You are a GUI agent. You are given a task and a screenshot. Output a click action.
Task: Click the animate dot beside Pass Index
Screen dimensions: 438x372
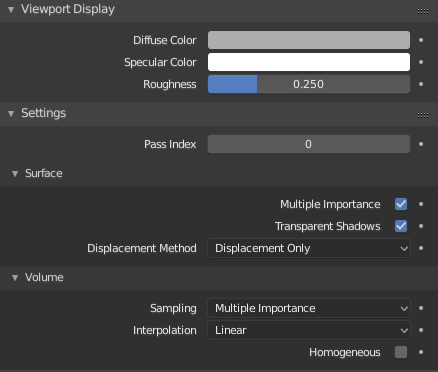click(x=421, y=144)
